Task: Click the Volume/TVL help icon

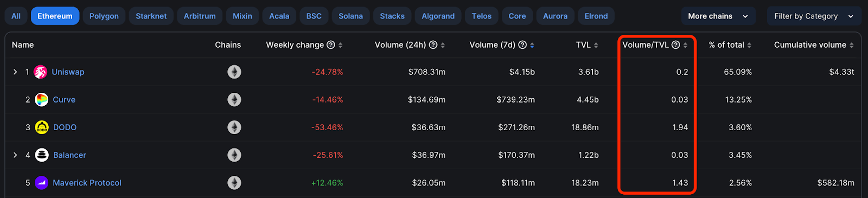Action: 675,45
